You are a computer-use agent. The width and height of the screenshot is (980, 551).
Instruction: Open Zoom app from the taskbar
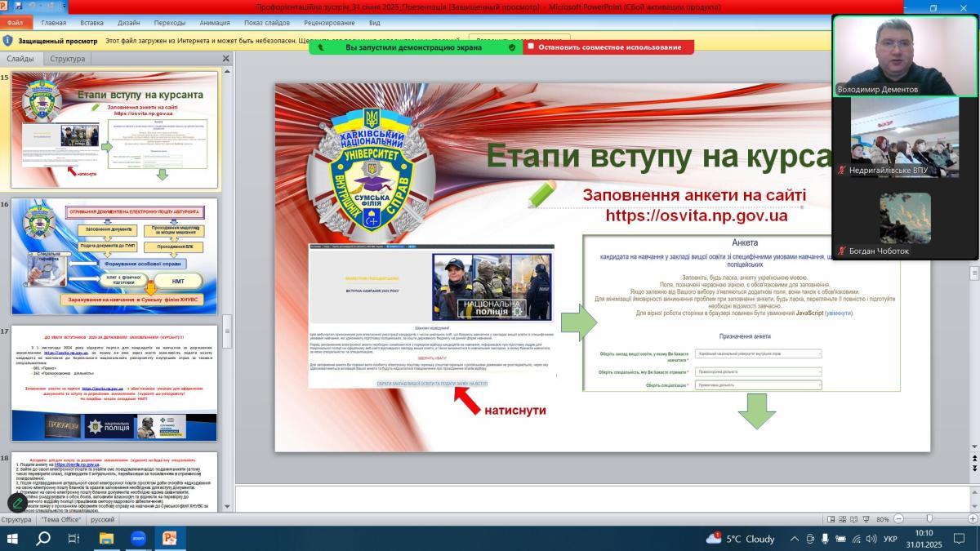point(138,538)
